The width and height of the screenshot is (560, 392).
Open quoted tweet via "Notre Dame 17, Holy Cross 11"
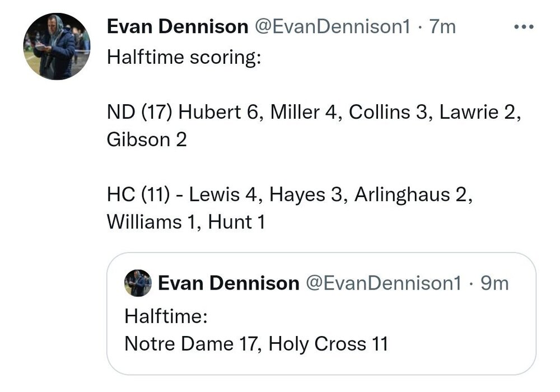click(x=256, y=344)
